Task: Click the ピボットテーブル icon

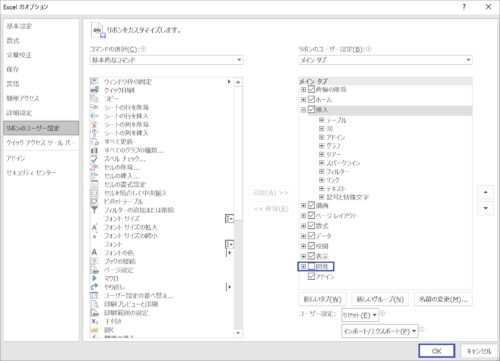Action: tap(95, 201)
